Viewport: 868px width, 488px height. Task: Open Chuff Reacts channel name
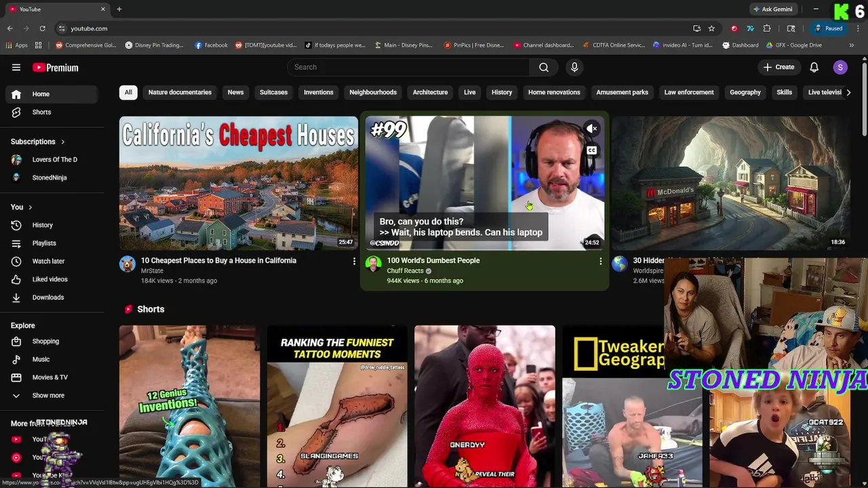point(405,270)
